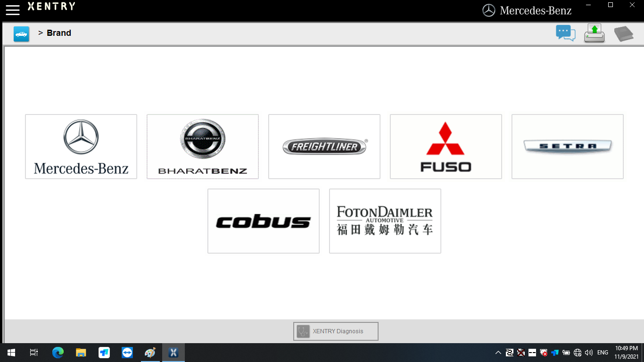Viewport: 644px width, 362px height.
Task: Select the Mercedes-Benz brand tile
Action: (x=81, y=147)
